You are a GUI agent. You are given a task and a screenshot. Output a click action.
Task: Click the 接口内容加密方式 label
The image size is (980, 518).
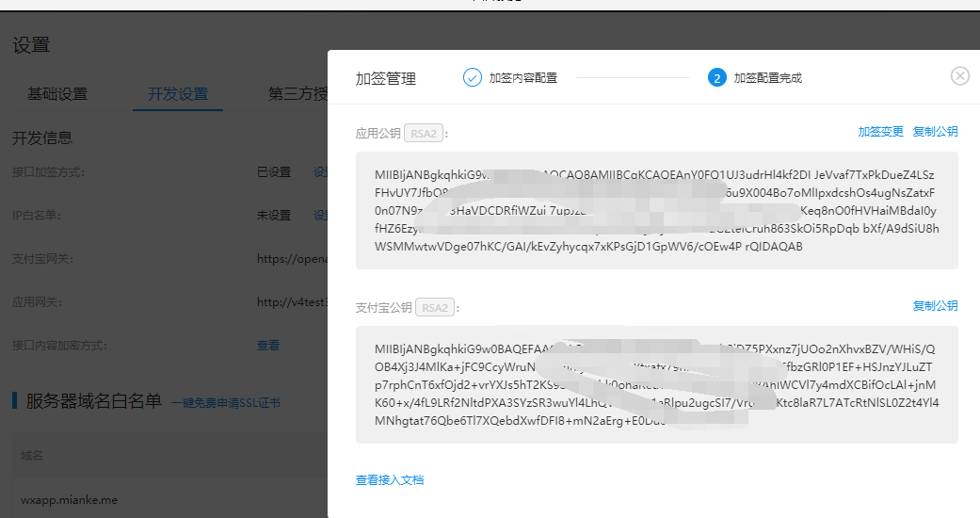click(x=59, y=346)
